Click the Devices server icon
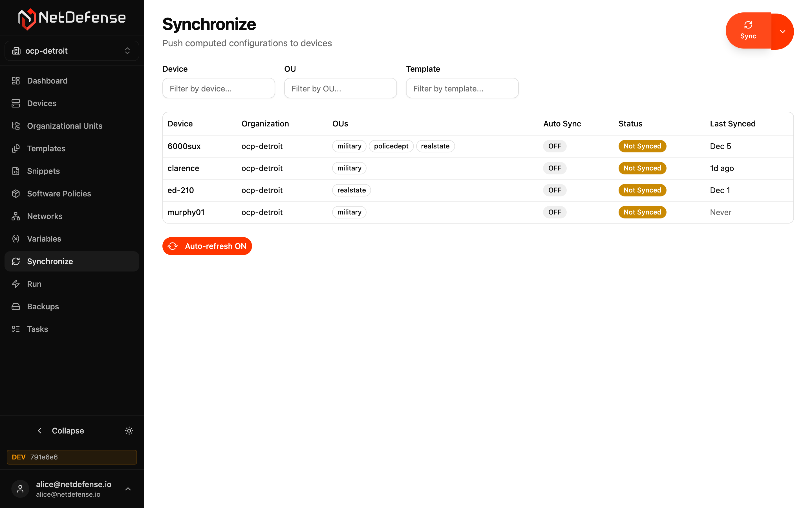This screenshot has height=508, width=812. point(16,103)
